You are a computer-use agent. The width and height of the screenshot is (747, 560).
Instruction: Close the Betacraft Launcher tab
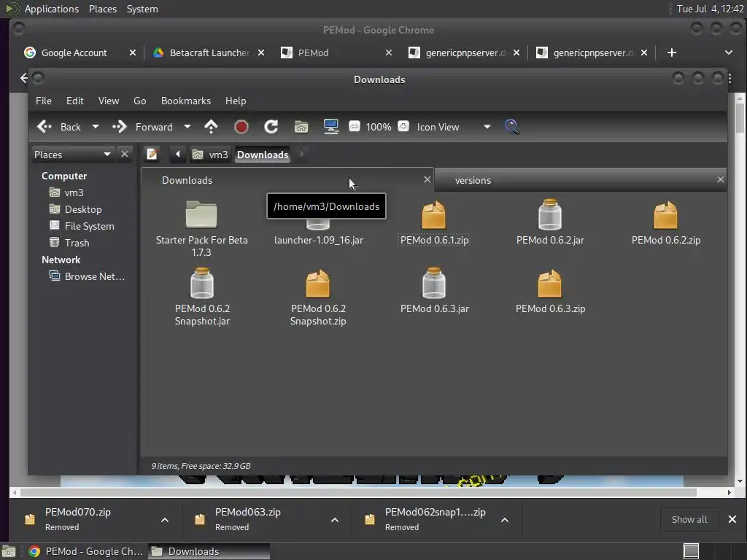(261, 52)
